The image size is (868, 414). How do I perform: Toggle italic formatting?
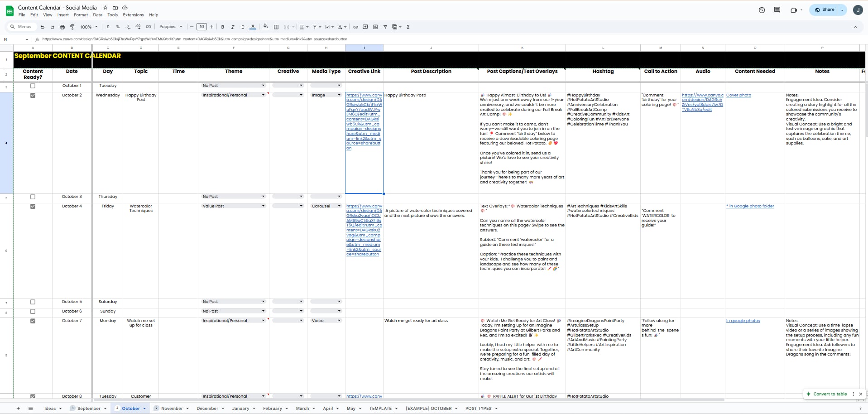(233, 27)
